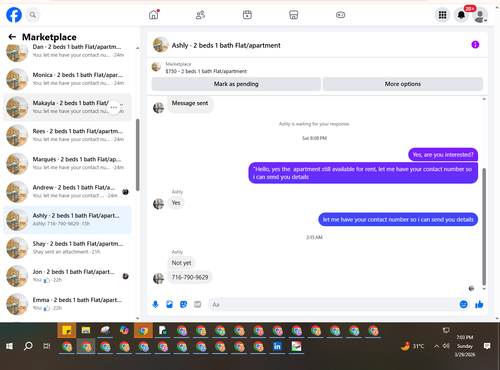The width and height of the screenshot is (500, 370).
Task: Click the 'Yes' reply bubble from Ashly
Action: point(176,203)
